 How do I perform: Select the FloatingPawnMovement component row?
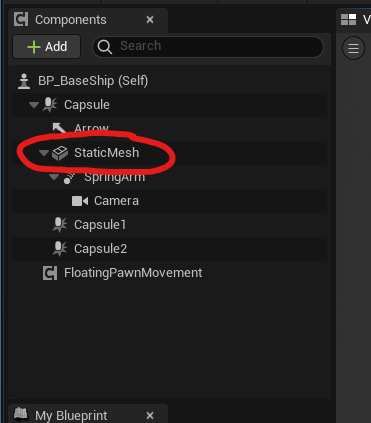(169, 273)
